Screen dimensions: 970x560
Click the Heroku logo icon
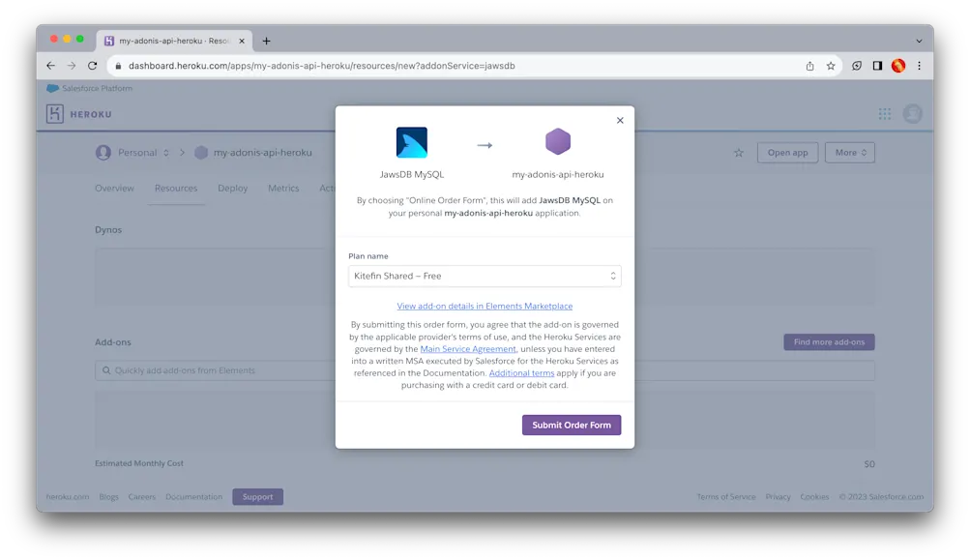click(x=54, y=114)
